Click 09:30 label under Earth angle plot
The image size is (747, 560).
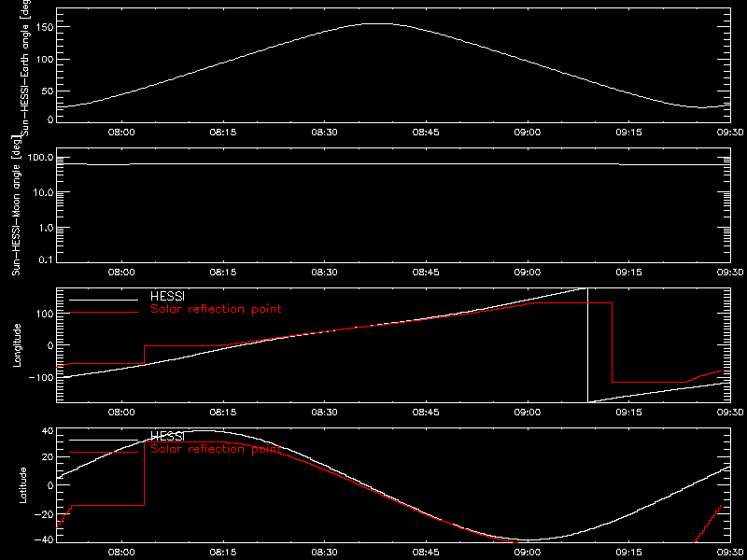pyautogui.click(x=730, y=133)
